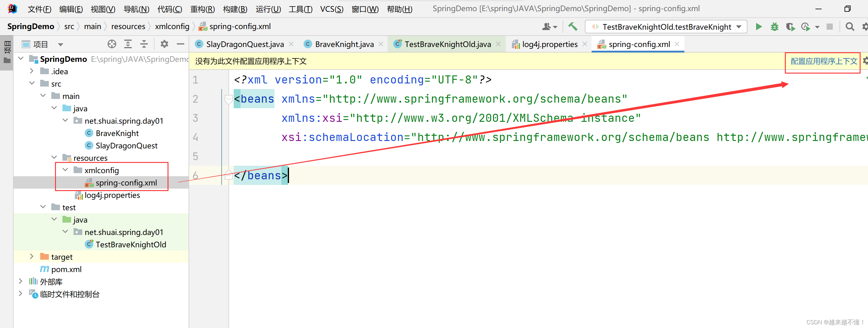Click SpringDemo breadcrumb
This screenshot has height=328, width=868.
point(31,26)
